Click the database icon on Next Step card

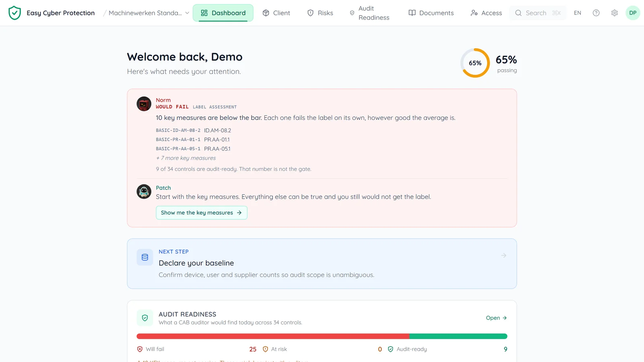145,257
